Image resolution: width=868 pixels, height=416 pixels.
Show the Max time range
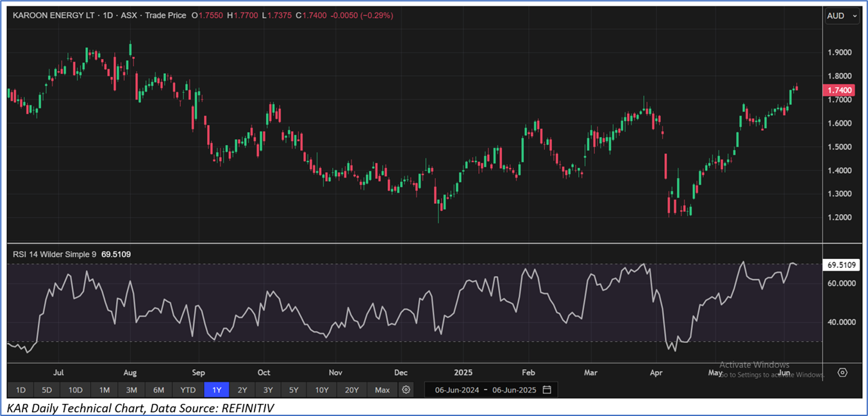382,390
